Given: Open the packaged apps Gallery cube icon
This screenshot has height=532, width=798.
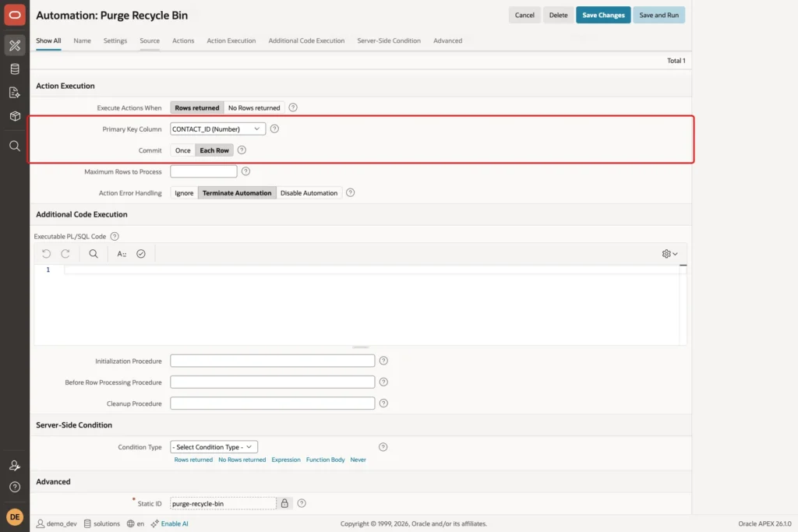Looking at the screenshot, I should coord(15,116).
